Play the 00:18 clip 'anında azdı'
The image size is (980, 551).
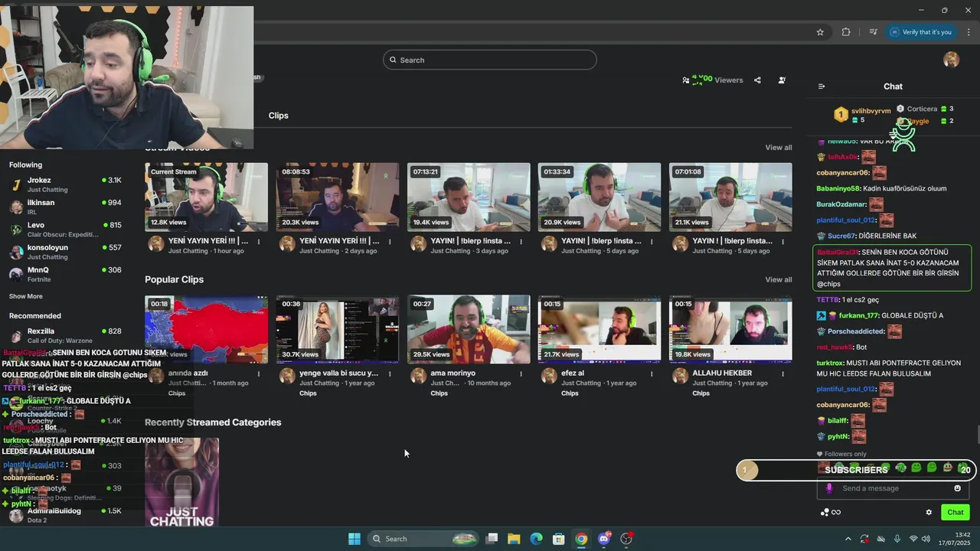point(207,329)
